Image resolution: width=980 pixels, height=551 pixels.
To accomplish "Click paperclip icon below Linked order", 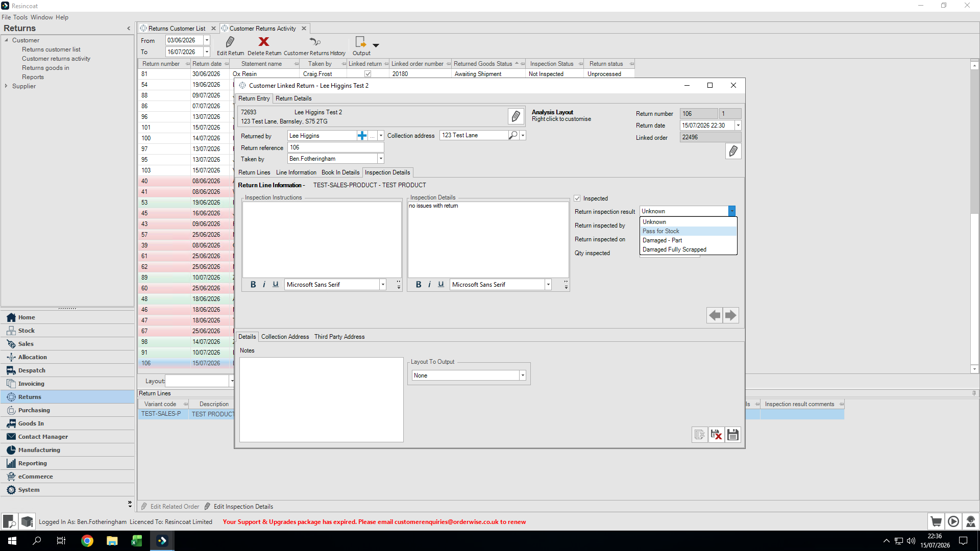I will tap(733, 151).
